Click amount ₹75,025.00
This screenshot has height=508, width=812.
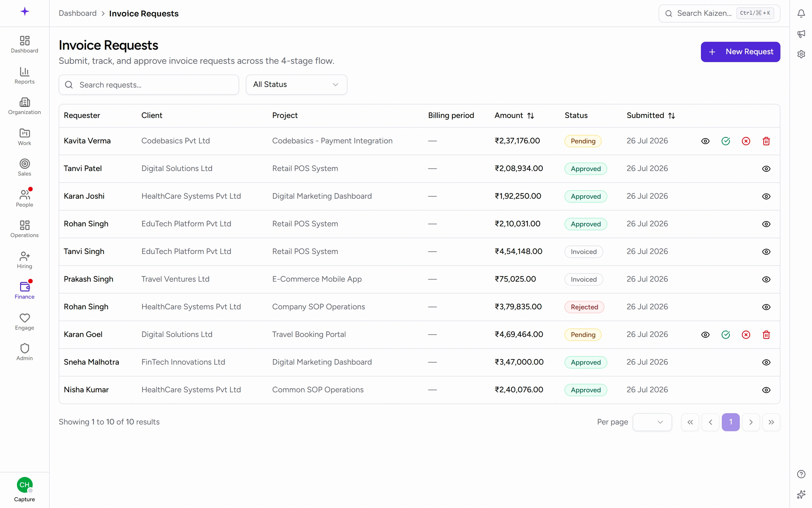pos(515,279)
